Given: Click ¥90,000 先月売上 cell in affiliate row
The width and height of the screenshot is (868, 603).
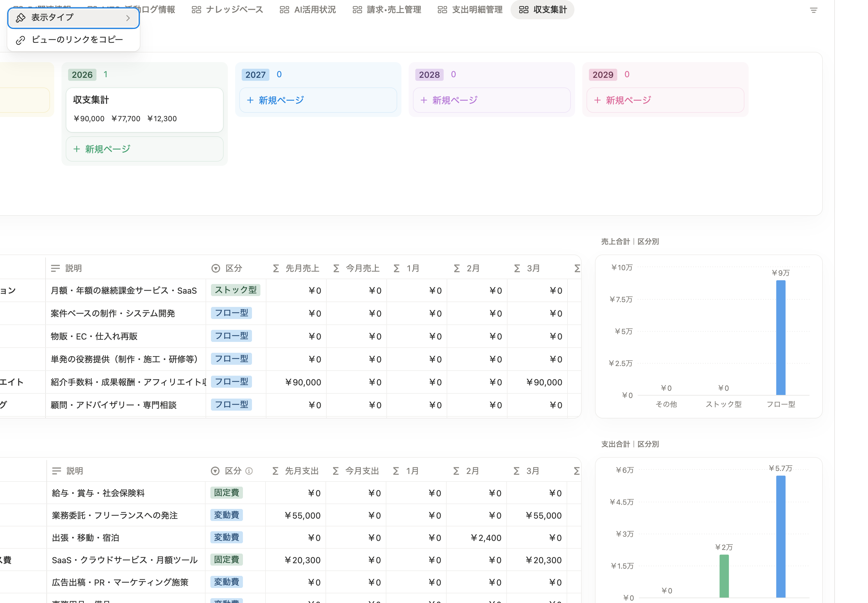Looking at the screenshot, I should pyautogui.click(x=297, y=382).
